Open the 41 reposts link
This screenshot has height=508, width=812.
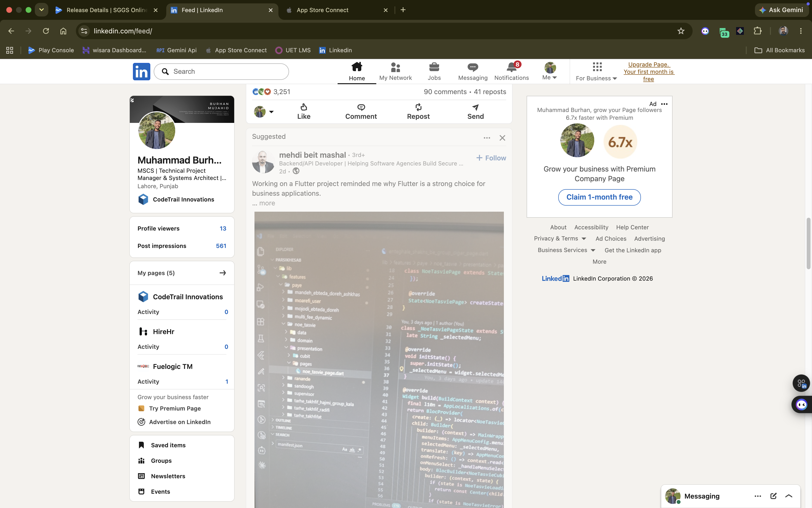tap(490, 92)
